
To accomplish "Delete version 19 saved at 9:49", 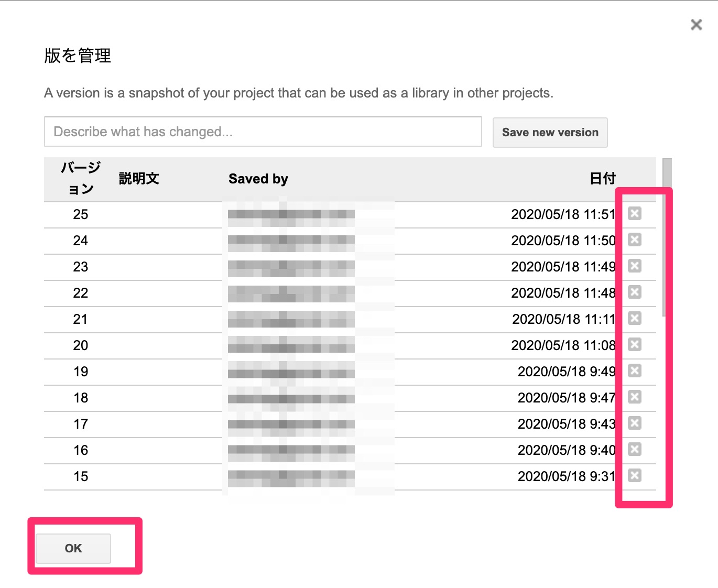I will click(x=634, y=371).
